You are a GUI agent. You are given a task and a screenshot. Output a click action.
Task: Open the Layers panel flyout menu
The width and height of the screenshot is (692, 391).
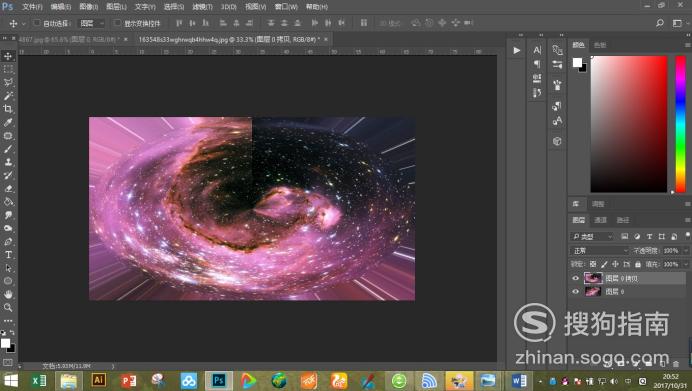[x=687, y=220]
